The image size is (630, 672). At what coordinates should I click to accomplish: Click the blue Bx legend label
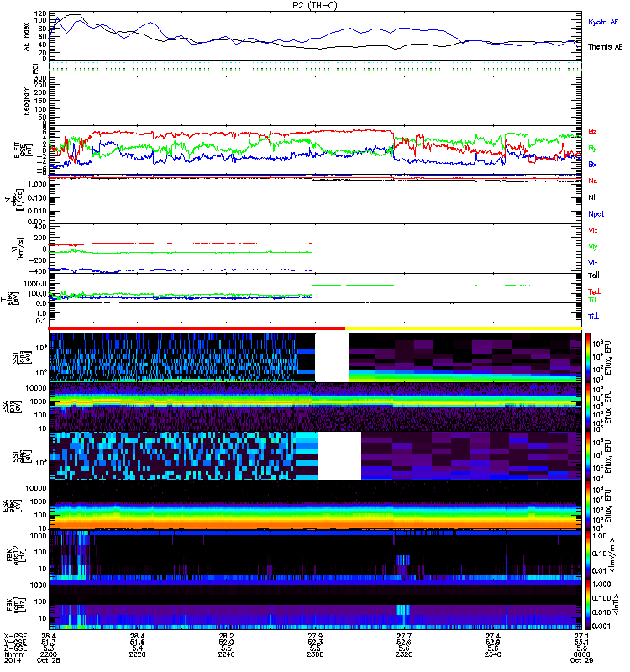592,164
